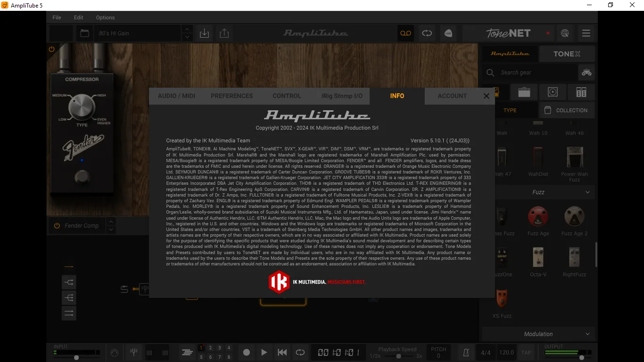Toggle the looper icon in top bar

[x=427, y=33]
